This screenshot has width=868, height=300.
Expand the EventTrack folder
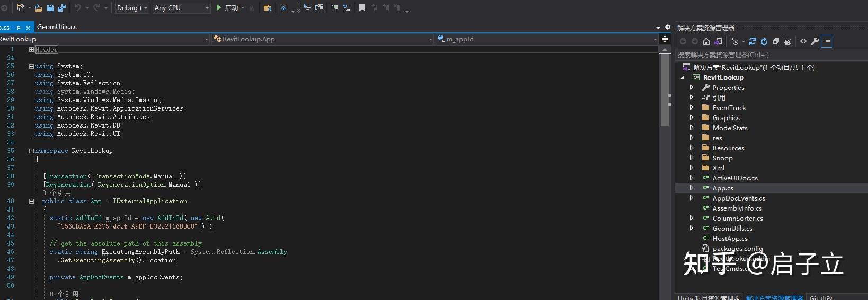click(692, 107)
